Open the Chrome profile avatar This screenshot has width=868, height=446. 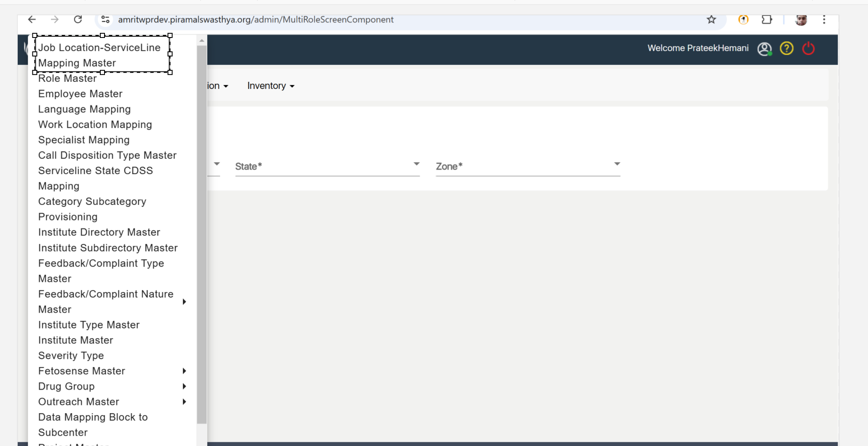(x=801, y=19)
